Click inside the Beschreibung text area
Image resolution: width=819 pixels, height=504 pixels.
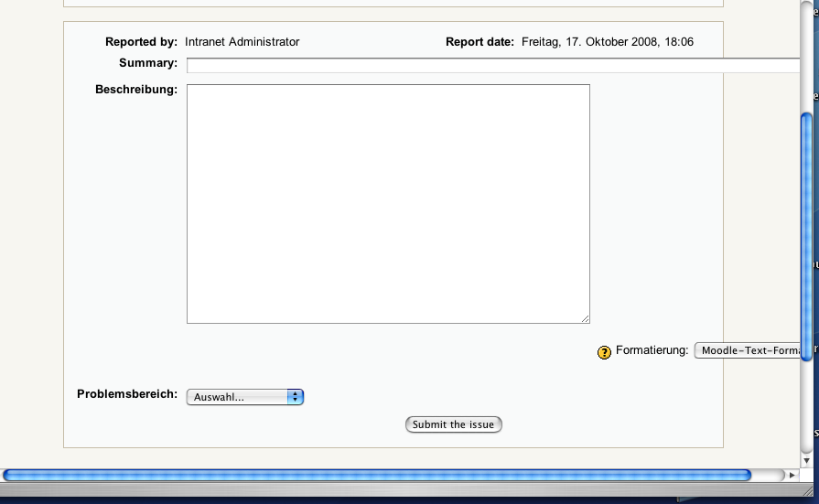(x=388, y=204)
